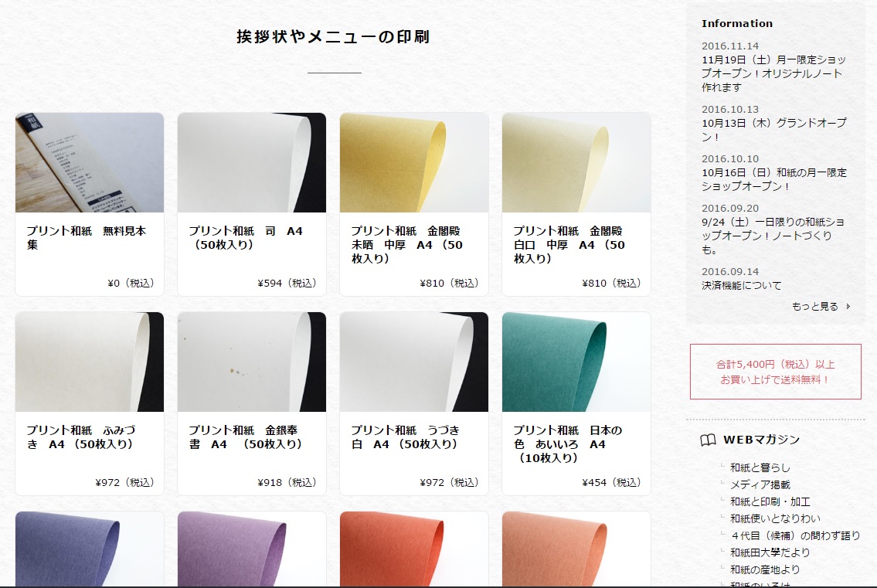Click the WEBマガジン book icon
This screenshot has width=877, height=588.
[708, 440]
